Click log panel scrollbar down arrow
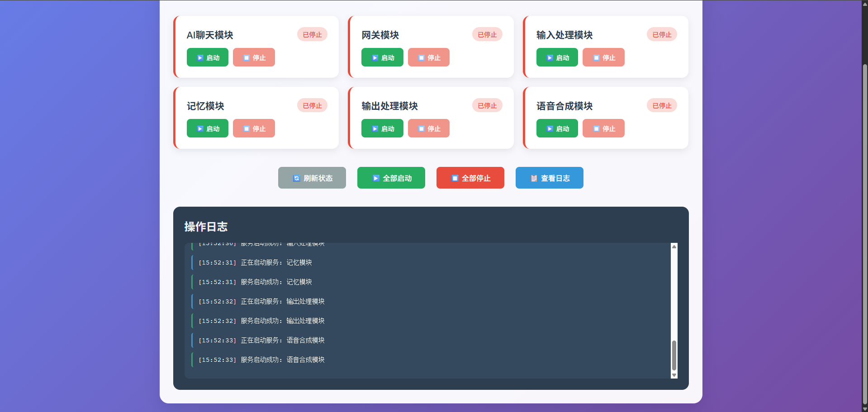The height and width of the screenshot is (412, 868). 674,375
